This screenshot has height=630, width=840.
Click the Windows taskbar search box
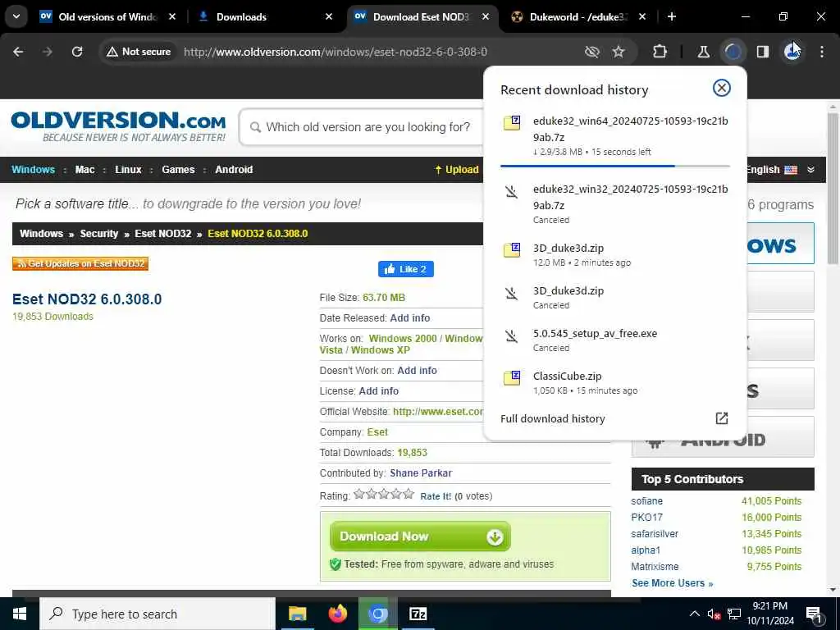157,614
